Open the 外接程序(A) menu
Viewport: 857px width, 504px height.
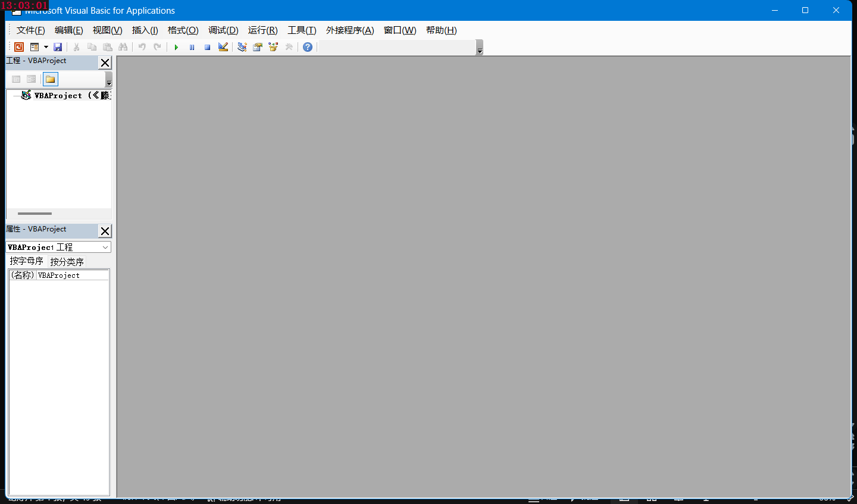coord(350,30)
